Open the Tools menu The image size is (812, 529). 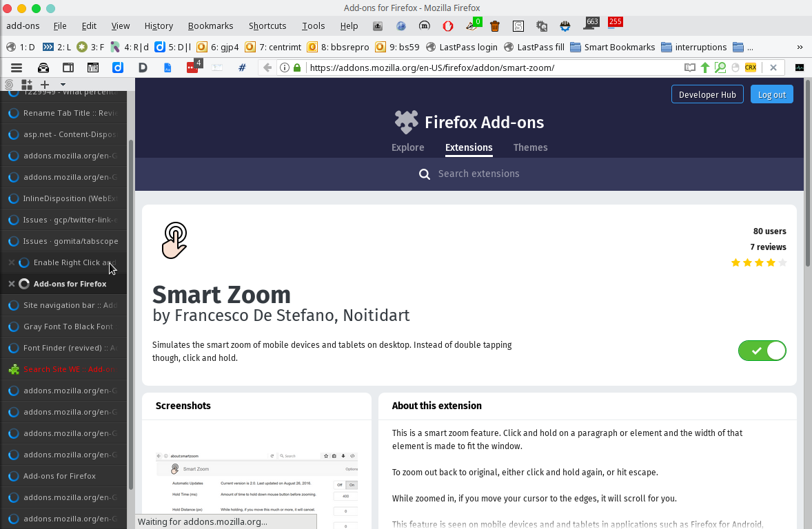pyautogui.click(x=314, y=26)
